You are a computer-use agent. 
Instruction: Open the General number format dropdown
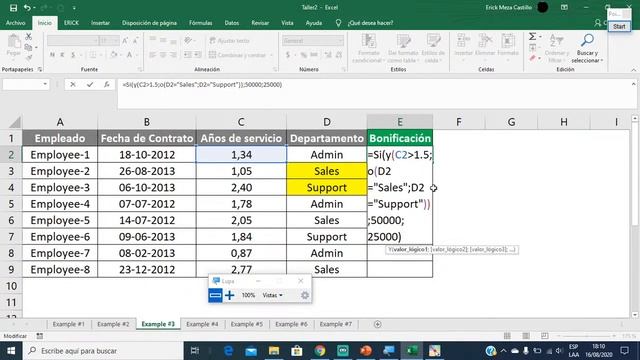[340, 40]
